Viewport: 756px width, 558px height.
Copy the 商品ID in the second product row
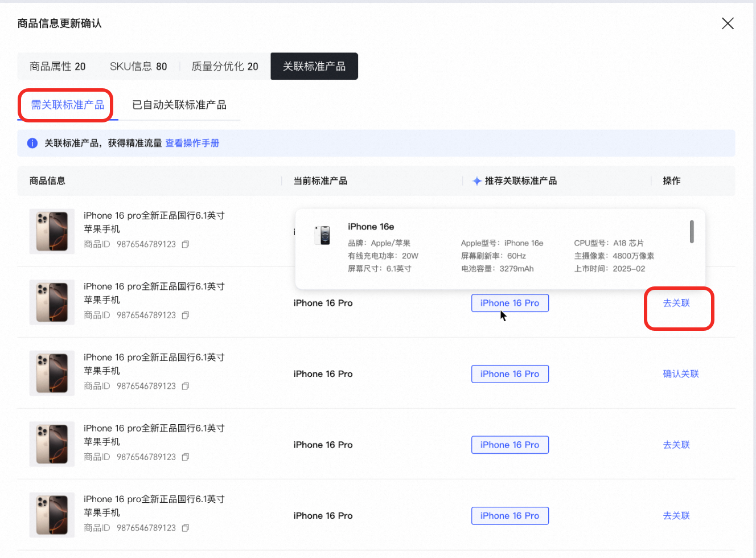[186, 315]
